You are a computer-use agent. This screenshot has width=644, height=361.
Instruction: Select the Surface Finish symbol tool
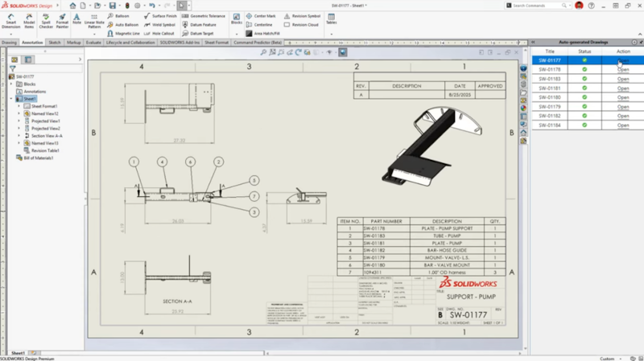click(163, 15)
